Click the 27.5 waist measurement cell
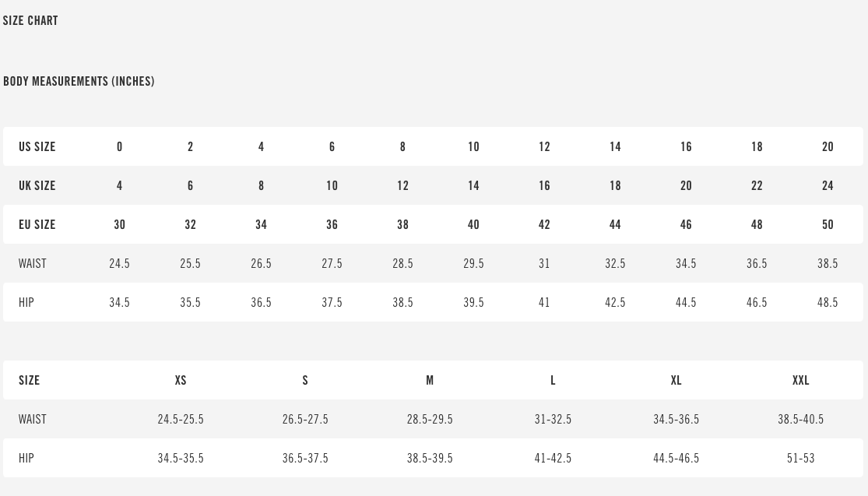The width and height of the screenshot is (868, 496). pyautogui.click(x=332, y=263)
